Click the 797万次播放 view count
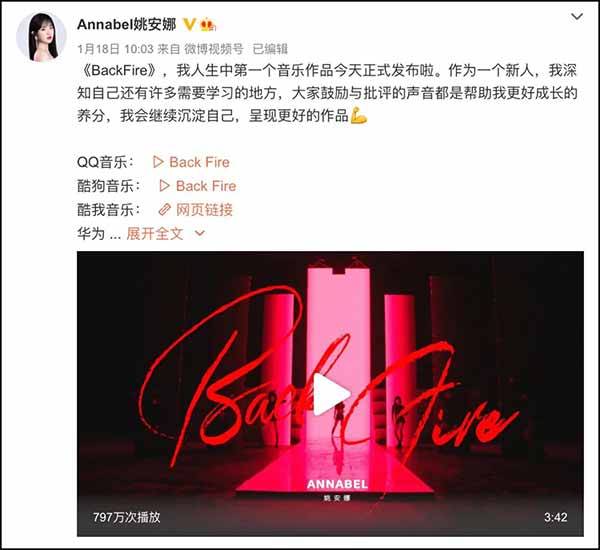The height and width of the screenshot is (550, 600). click(127, 517)
